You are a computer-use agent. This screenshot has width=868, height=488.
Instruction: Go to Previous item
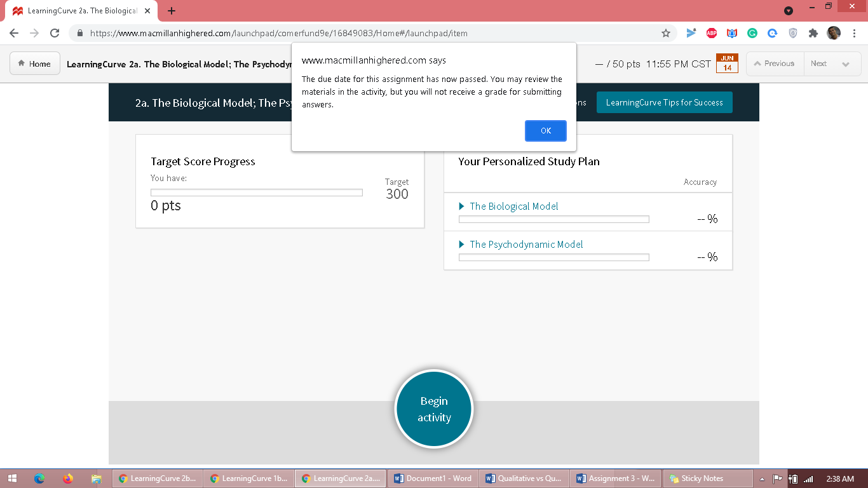click(x=774, y=64)
